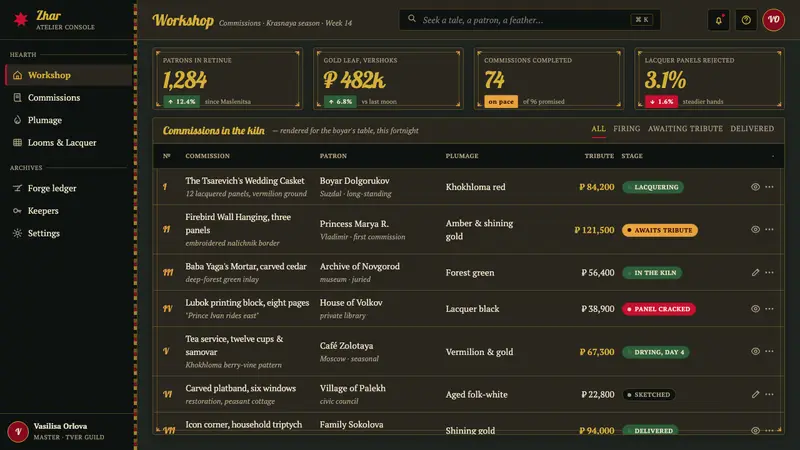Image resolution: width=800 pixels, height=450 pixels.
Task: Open Vasilisa Orlova profile avatar
Action: 18,432
